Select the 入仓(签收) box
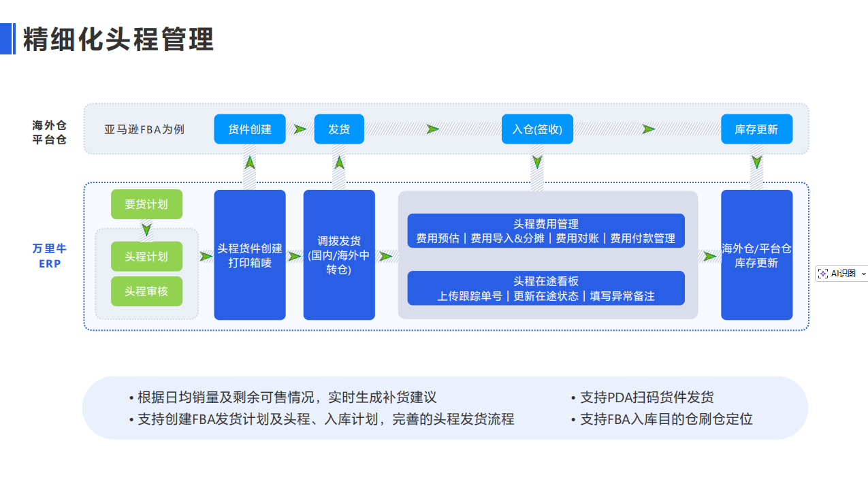This screenshot has width=868, height=488. point(537,129)
